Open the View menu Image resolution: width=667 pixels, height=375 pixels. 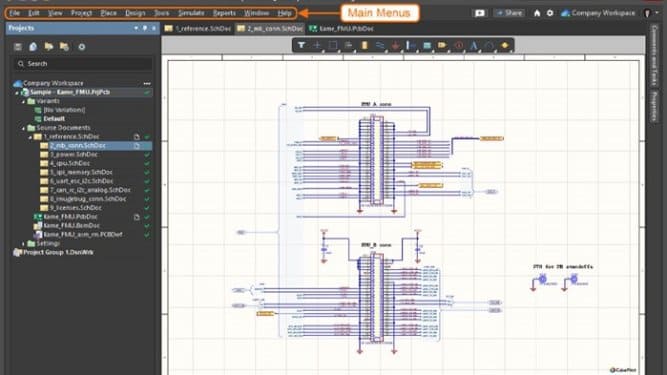(55, 13)
